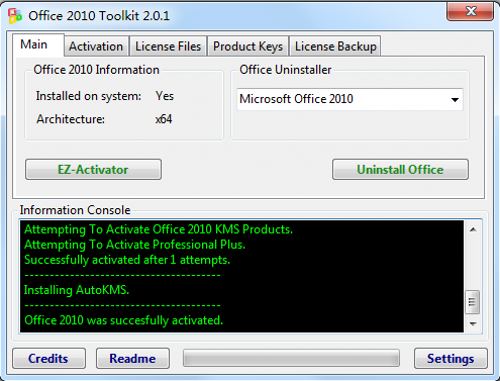Click the console scrollbar up arrow
Viewport: 500px width, 381px height.
tap(473, 229)
